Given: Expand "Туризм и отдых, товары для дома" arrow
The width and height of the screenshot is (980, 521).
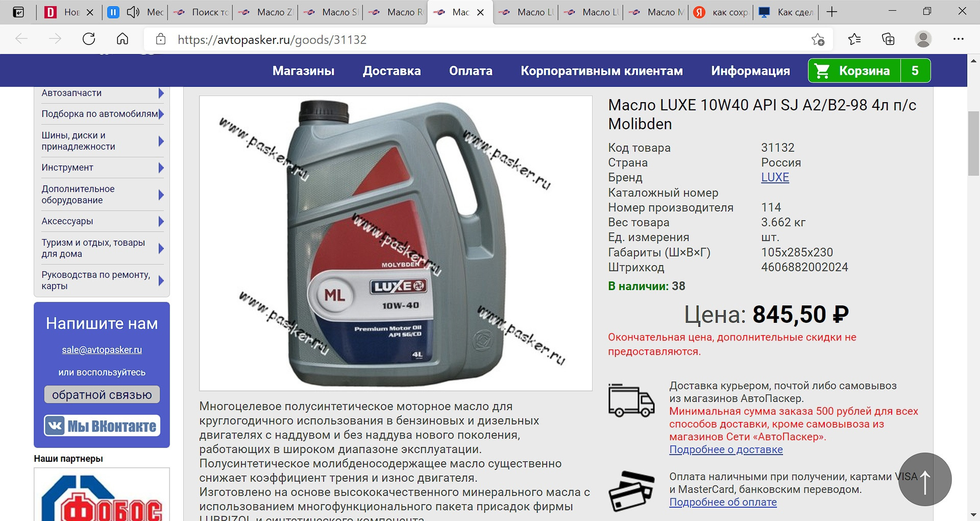Looking at the screenshot, I should click(161, 248).
